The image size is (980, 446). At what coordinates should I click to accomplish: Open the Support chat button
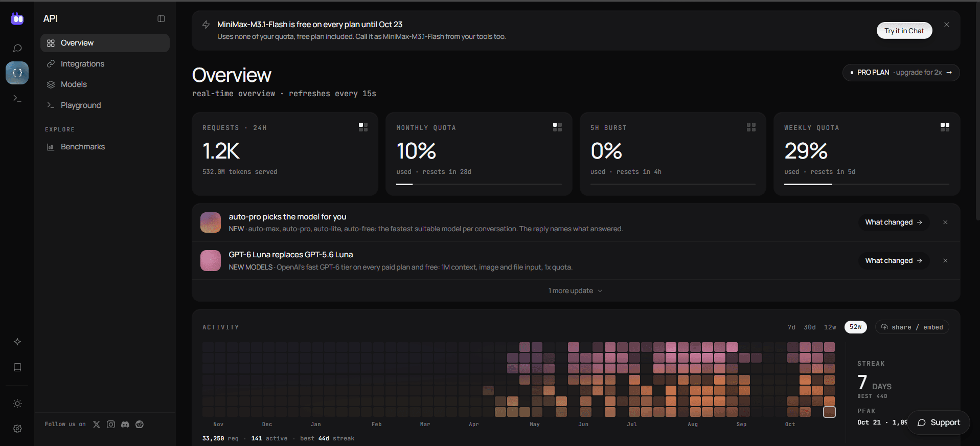tap(939, 422)
